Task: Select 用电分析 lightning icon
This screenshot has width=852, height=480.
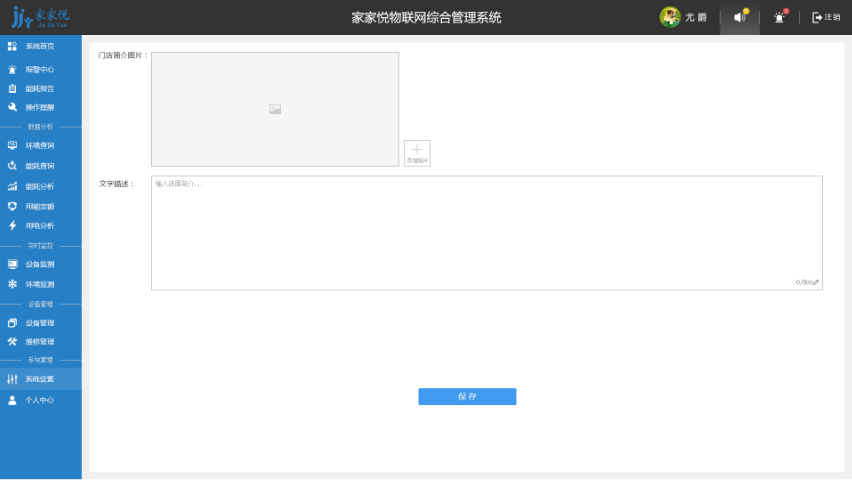Action: pos(12,225)
